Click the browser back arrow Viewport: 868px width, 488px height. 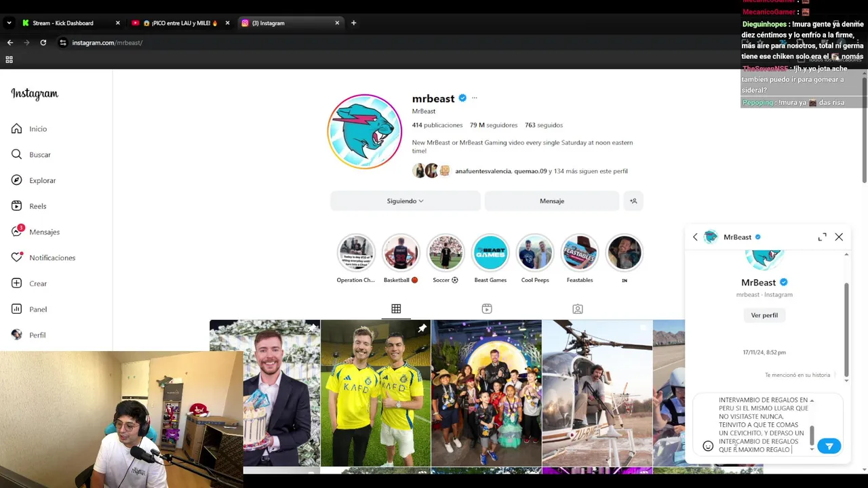pos(10,43)
